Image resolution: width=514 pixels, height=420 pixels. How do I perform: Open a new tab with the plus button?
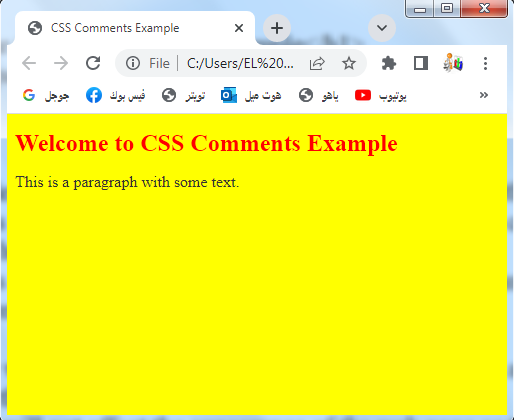277,28
